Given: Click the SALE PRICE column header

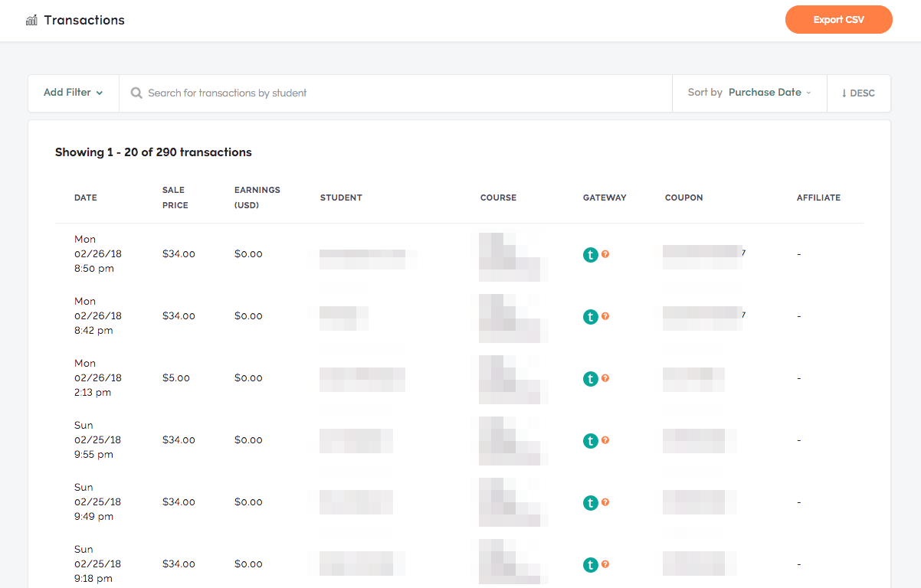Looking at the screenshot, I should 175,198.
